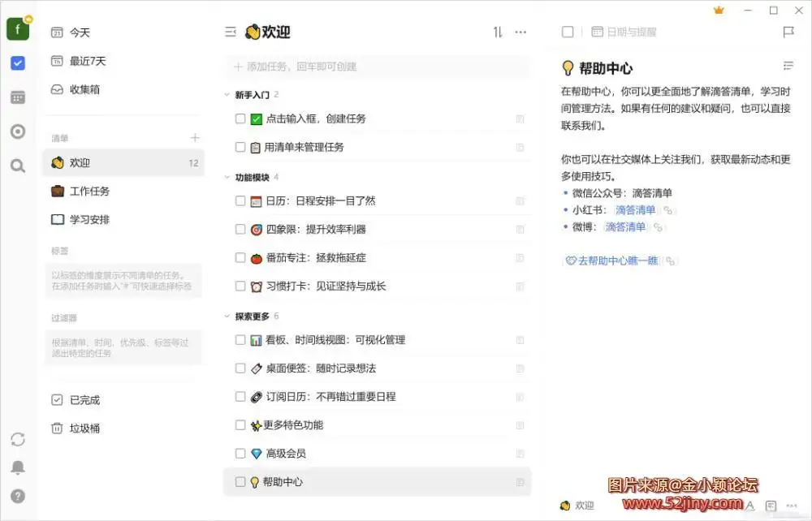812x521 pixels.
Task: Click the search magnifier icon
Action: click(x=18, y=166)
